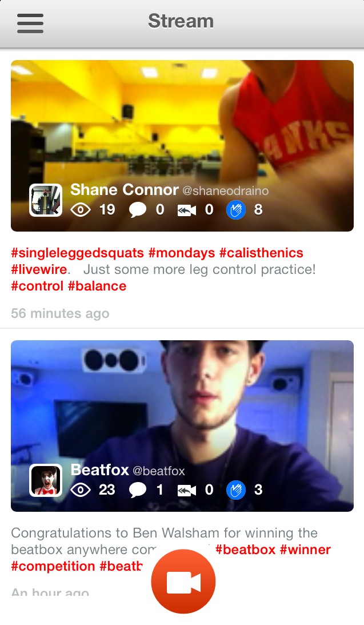Tap the @shaneodraino username

point(225,191)
